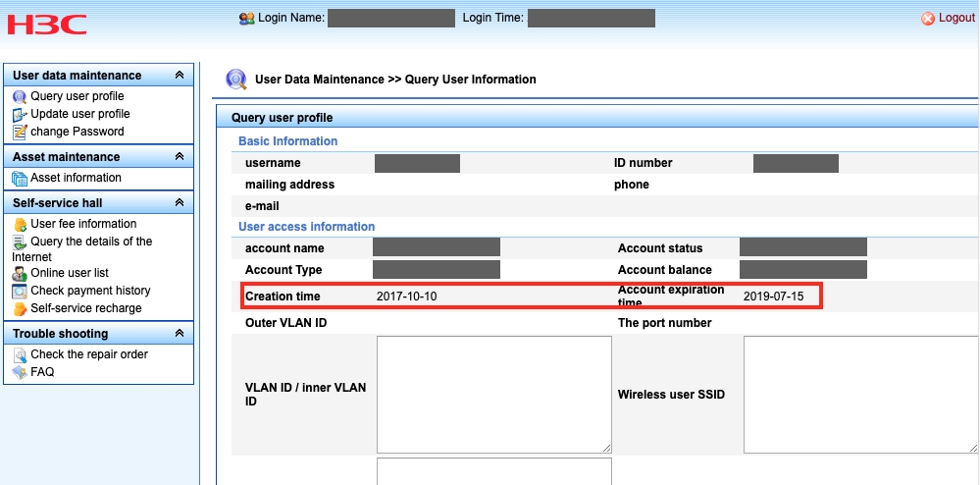
Task: Click the Query user profile panel title
Action: [x=282, y=118]
